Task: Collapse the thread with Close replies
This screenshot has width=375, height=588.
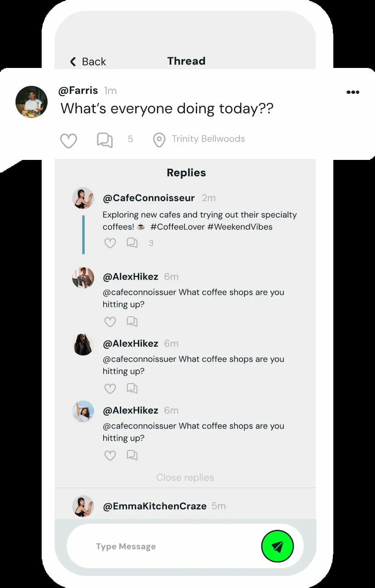Action: point(185,477)
